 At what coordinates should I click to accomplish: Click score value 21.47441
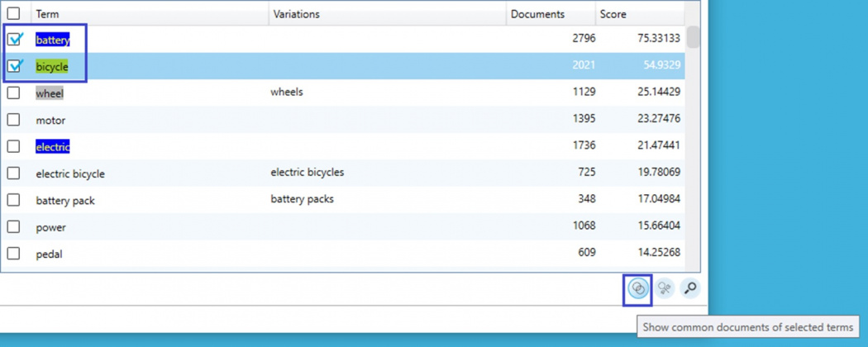coord(659,145)
